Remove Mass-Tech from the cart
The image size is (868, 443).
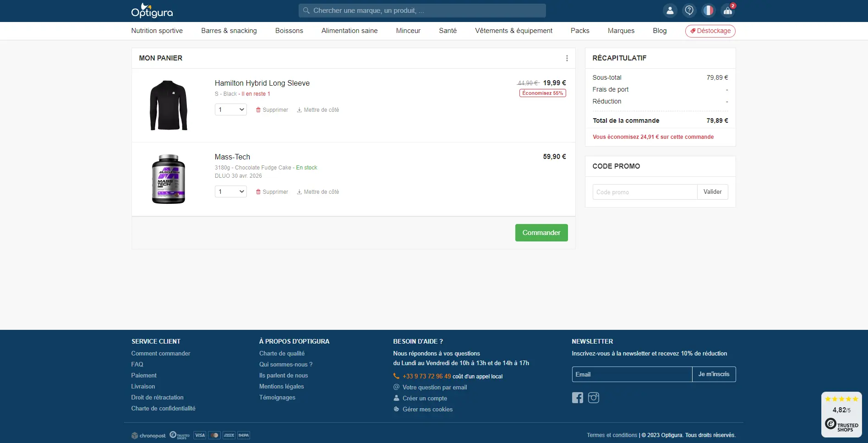pyautogui.click(x=272, y=192)
